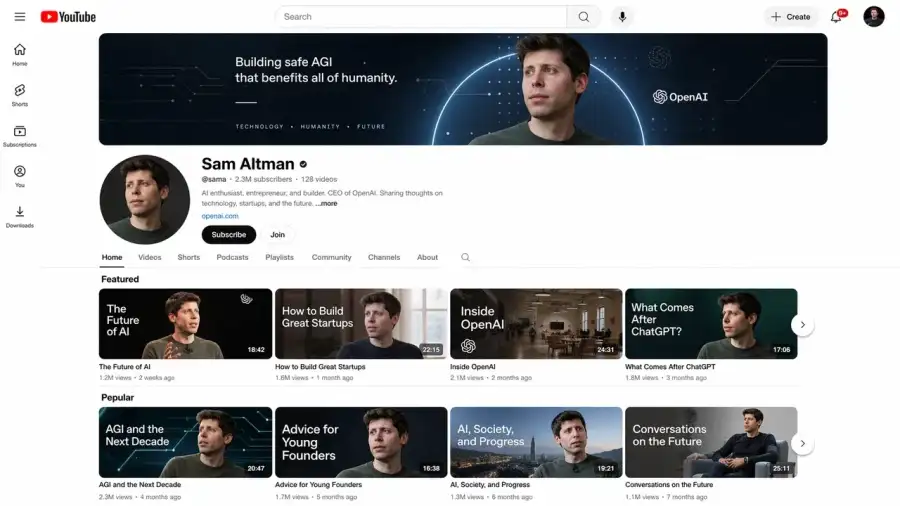Click the search magnifier button

(584, 17)
